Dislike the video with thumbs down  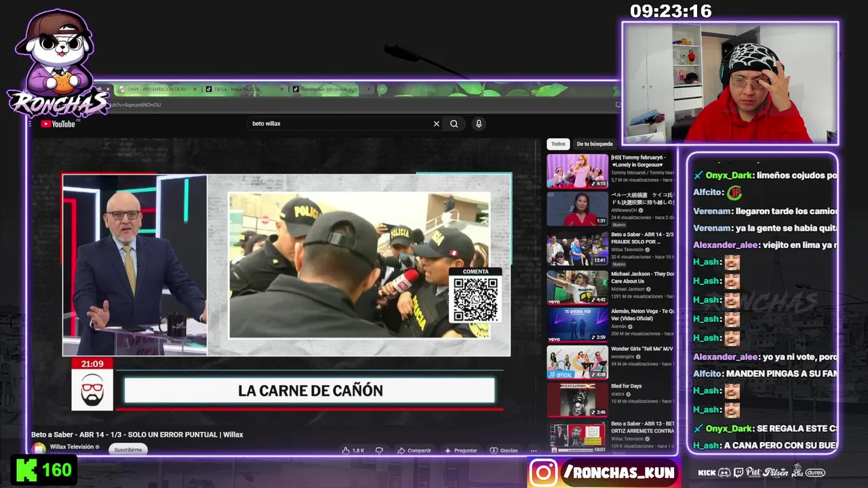379,450
